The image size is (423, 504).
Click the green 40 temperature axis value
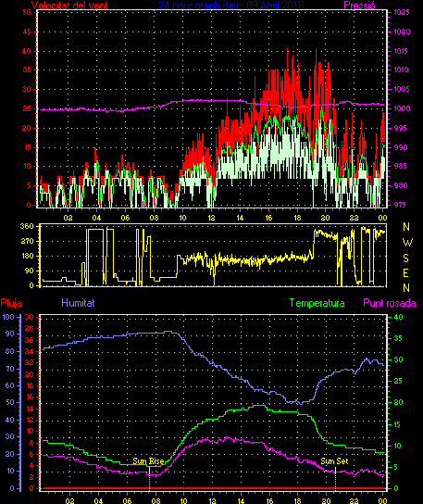[398, 317]
